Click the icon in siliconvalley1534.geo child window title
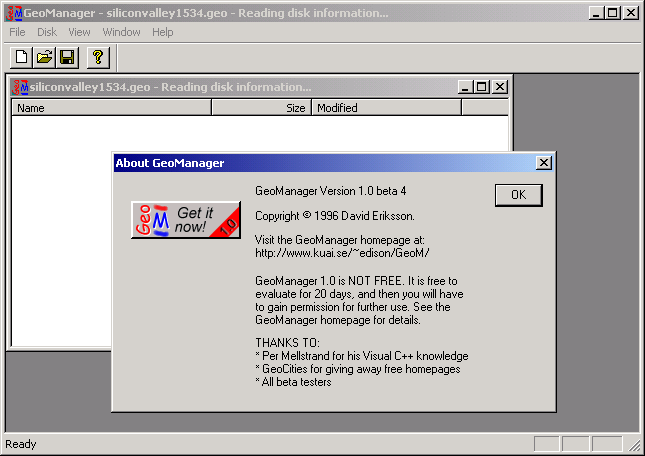Viewport: 645px width, 456px height. pyautogui.click(x=20, y=87)
